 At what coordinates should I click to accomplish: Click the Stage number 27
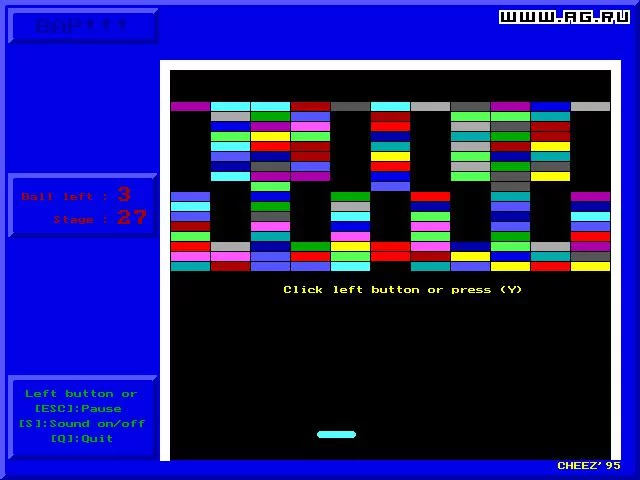pyautogui.click(x=131, y=217)
